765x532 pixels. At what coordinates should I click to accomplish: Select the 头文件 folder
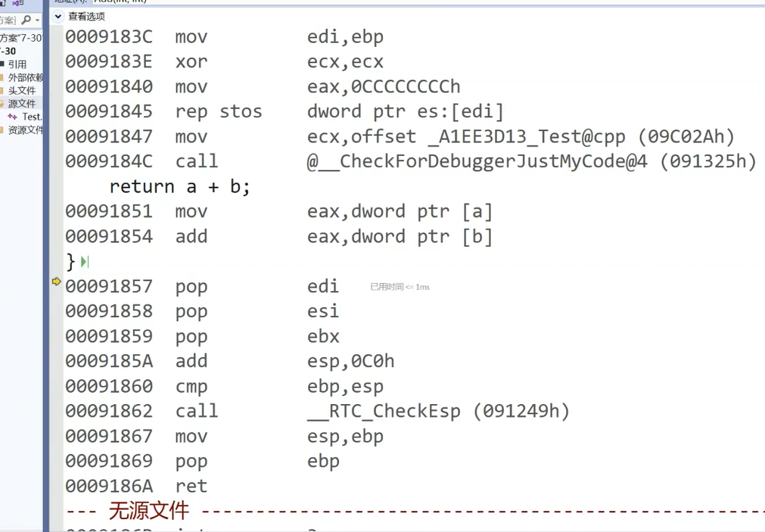(x=22, y=90)
